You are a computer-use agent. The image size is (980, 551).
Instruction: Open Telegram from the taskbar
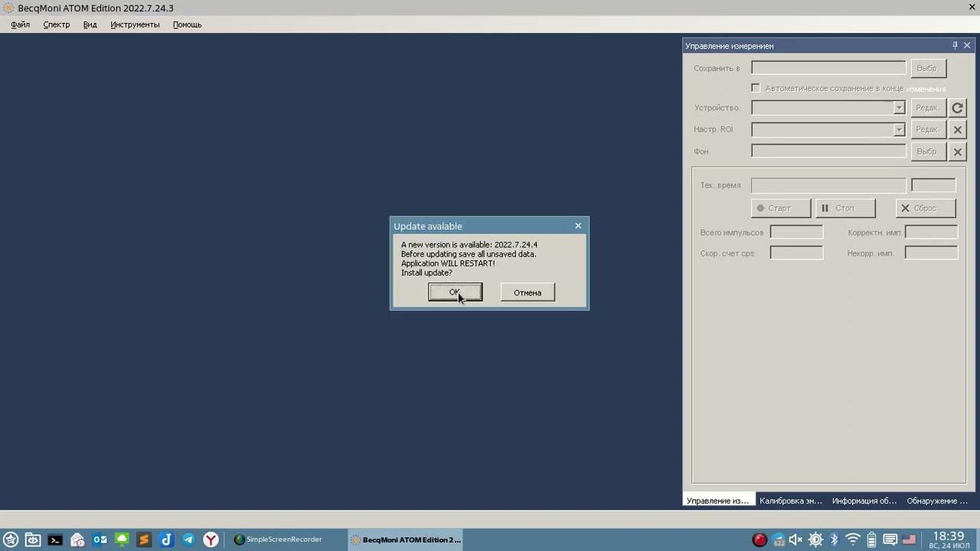click(x=188, y=540)
